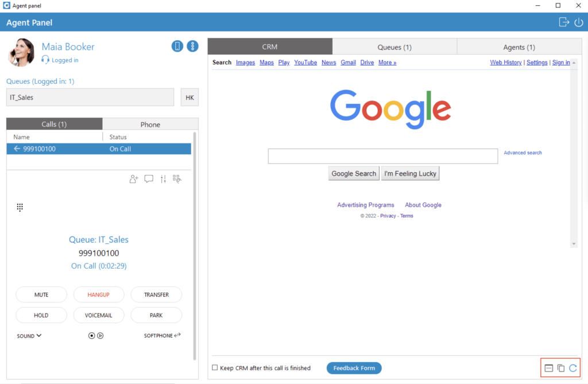Click the Feedback Form button
Viewport: 588px width, 384px height.
354,368
